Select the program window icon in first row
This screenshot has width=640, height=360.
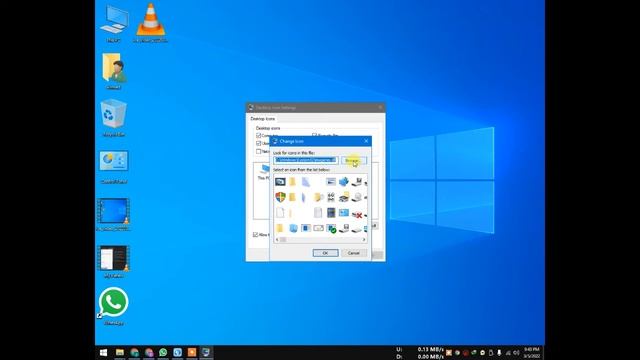(331, 182)
